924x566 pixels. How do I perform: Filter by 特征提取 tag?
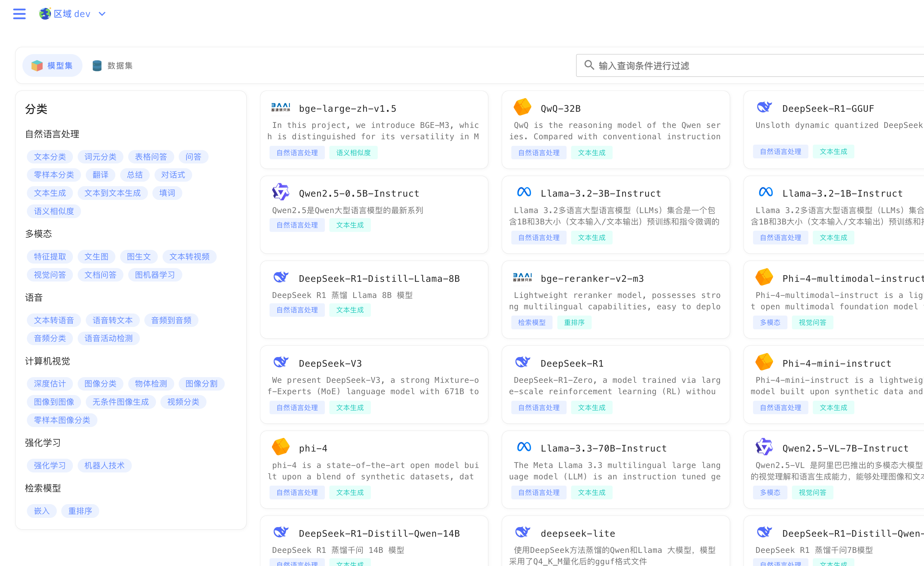[50, 257]
